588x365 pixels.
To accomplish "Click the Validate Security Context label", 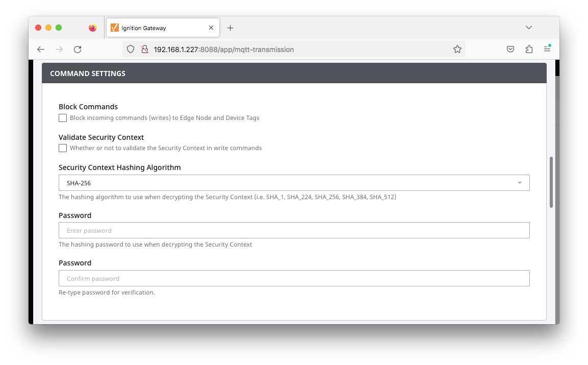I will point(101,137).
